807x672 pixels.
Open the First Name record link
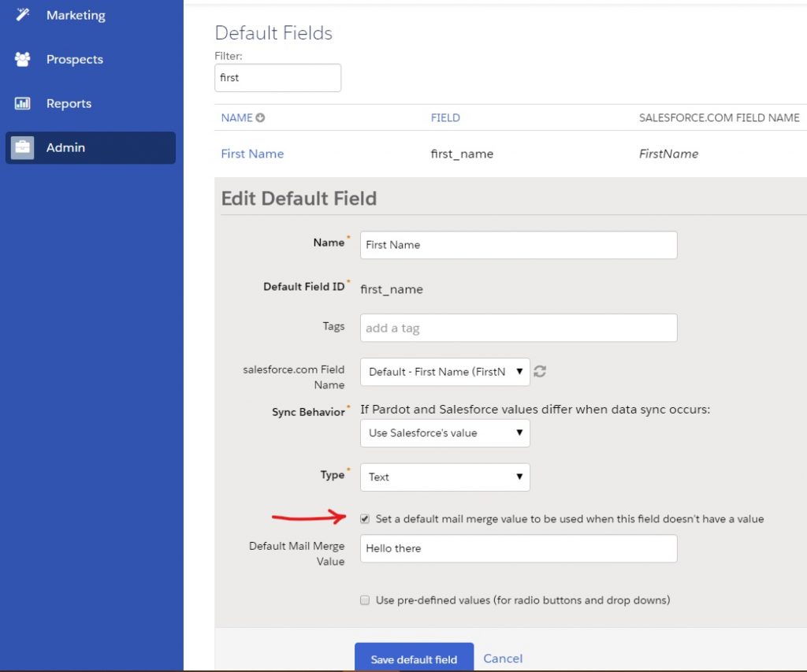tap(252, 154)
